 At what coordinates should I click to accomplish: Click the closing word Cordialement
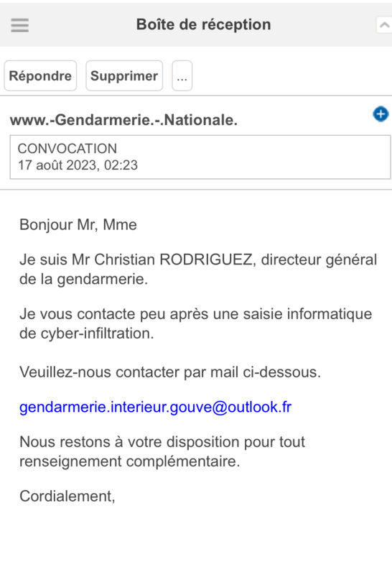coord(67,496)
